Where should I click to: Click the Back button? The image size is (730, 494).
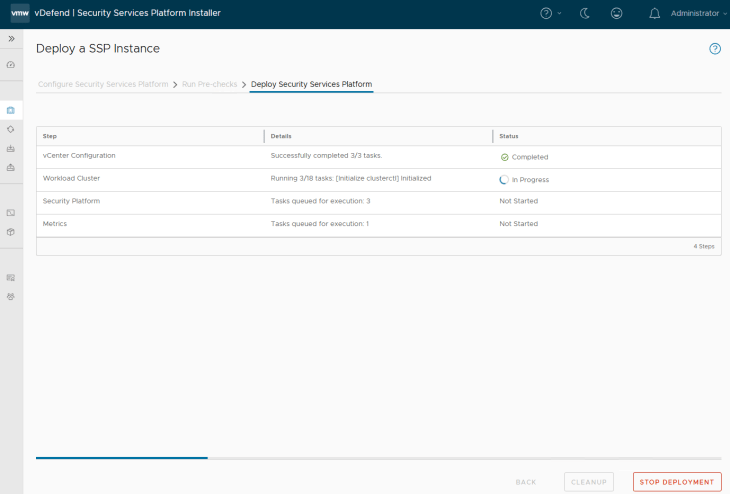(x=526, y=482)
